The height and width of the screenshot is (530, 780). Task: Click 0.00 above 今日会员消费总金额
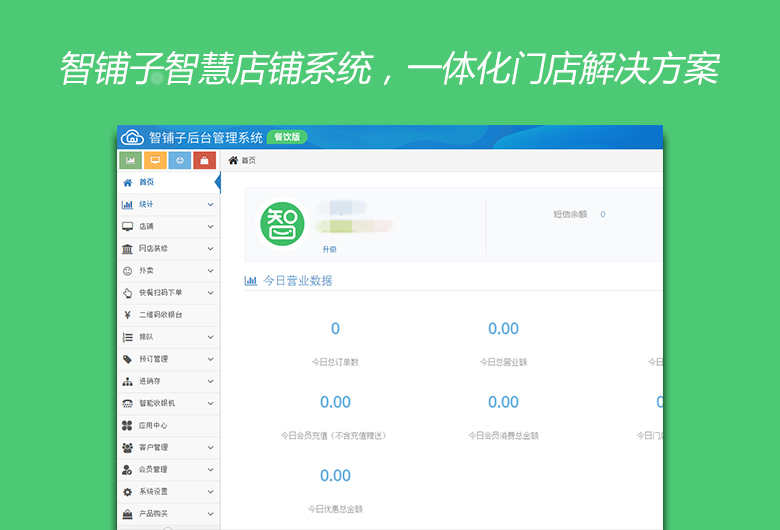pos(503,402)
